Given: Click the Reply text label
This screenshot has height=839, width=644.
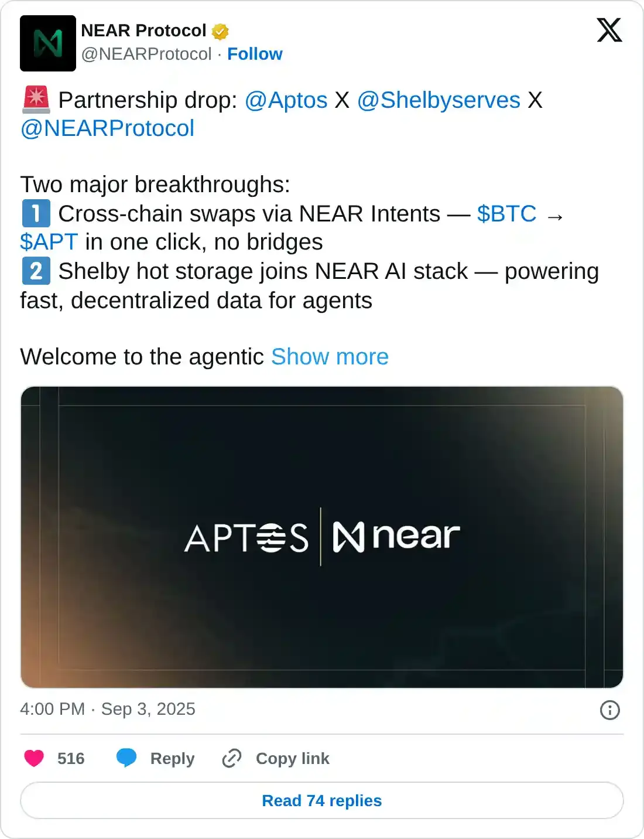Looking at the screenshot, I should (172, 758).
